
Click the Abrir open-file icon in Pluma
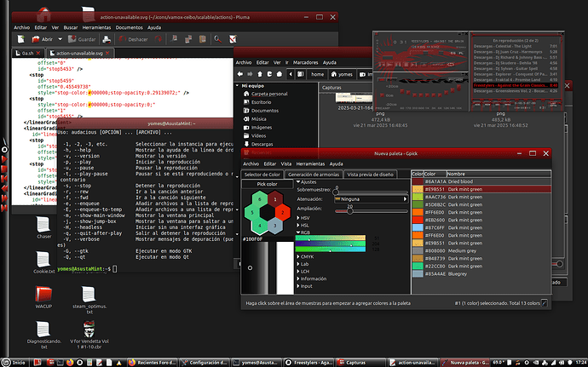(x=36, y=39)
